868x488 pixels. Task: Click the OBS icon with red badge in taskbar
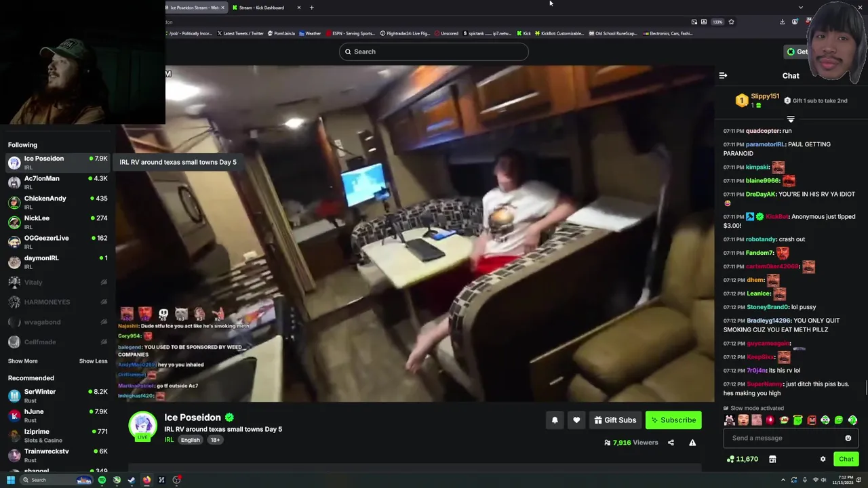[x=176, y=480]
